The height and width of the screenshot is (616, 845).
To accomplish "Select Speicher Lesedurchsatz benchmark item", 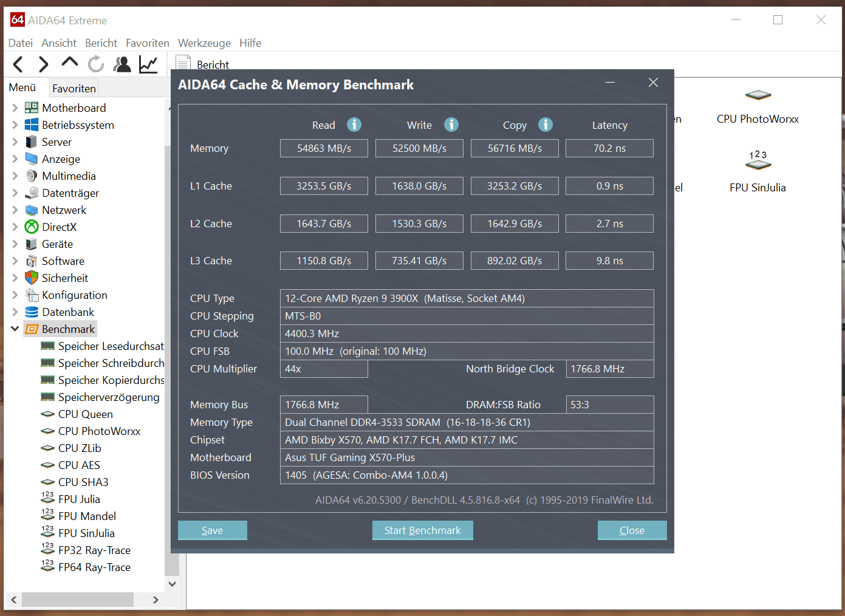I will [x=102, y=346].
